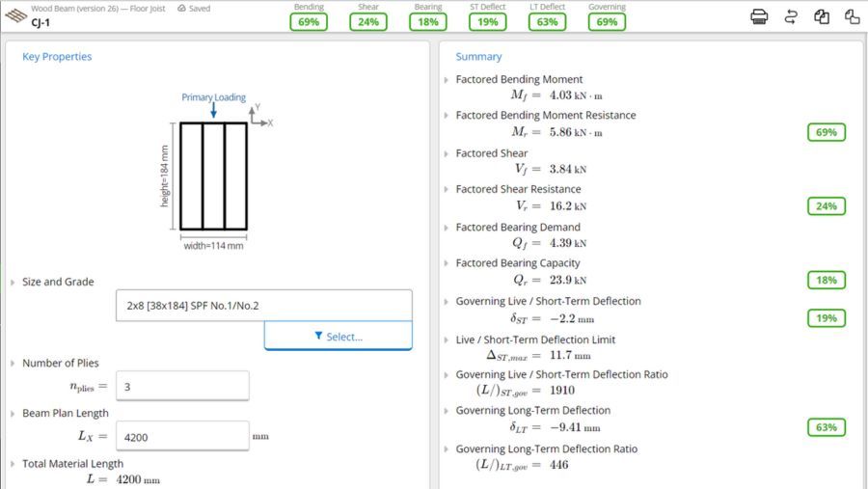
Task: Click the Key Properties heading
Action: pyautogui.click(x=57, y=57)
